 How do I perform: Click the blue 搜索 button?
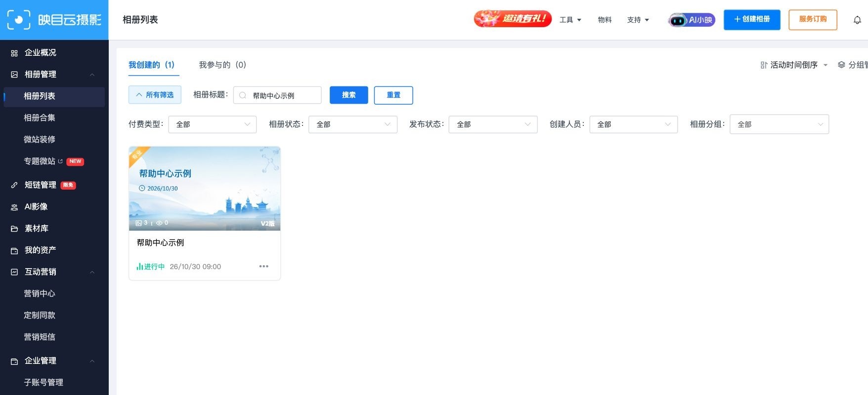[349, 95]
